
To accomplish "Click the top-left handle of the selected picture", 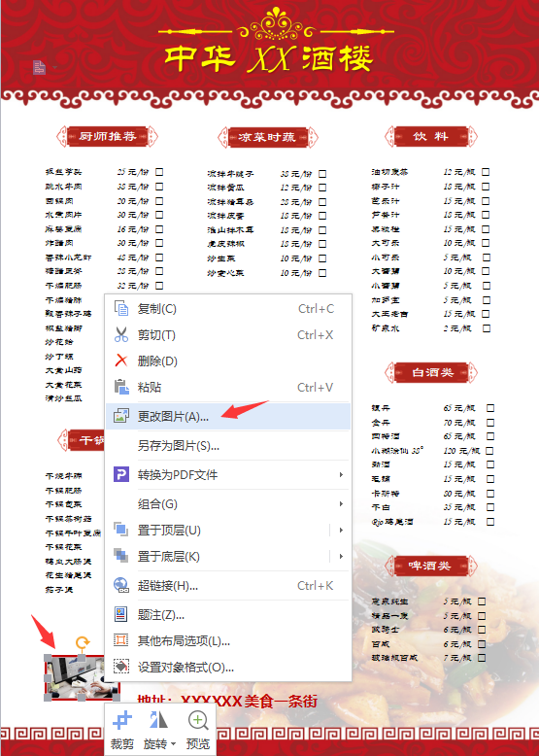I will (x=48, y=658).
